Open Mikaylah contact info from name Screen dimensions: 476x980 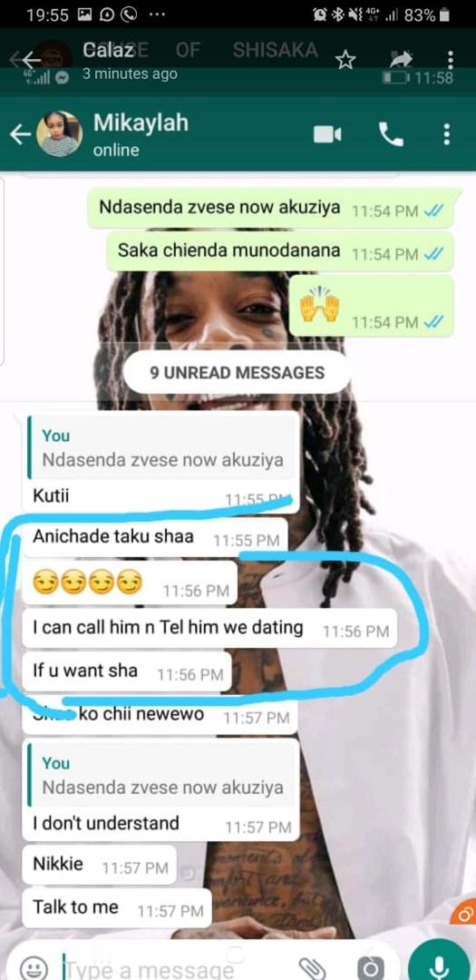click(141, 122)
